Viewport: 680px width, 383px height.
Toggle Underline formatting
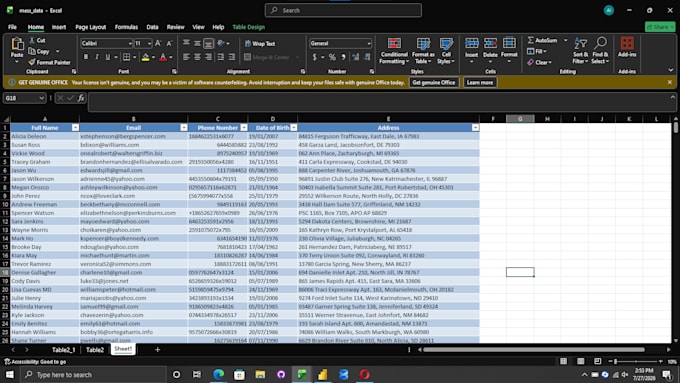pos(108,57)
